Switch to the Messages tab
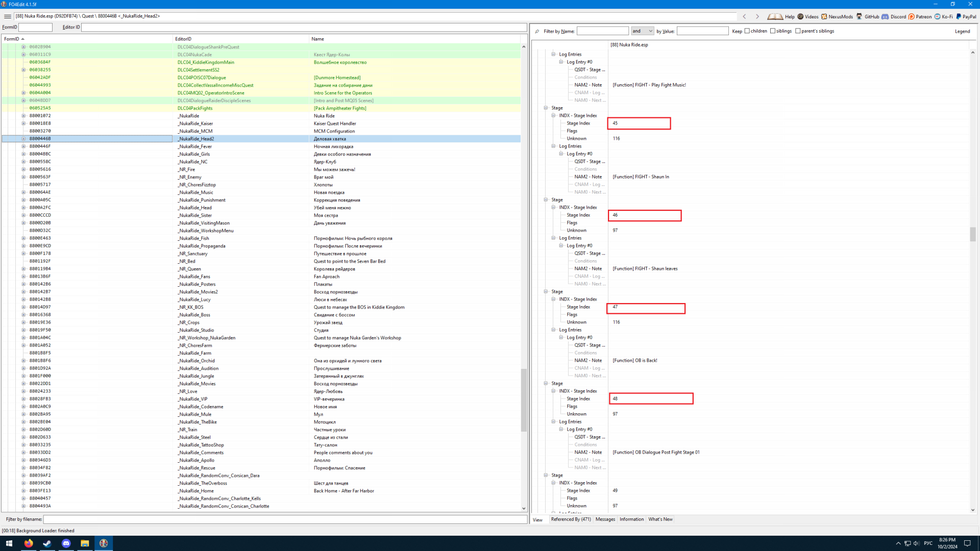 605,519
